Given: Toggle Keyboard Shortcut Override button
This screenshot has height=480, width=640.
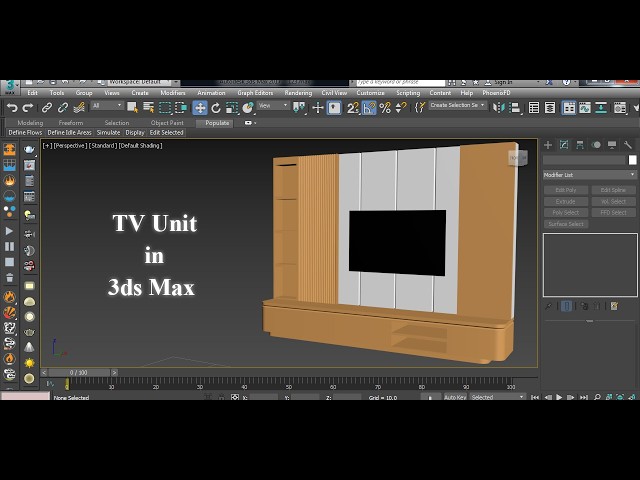Looking at the screenshot, I should click(334, 108).
